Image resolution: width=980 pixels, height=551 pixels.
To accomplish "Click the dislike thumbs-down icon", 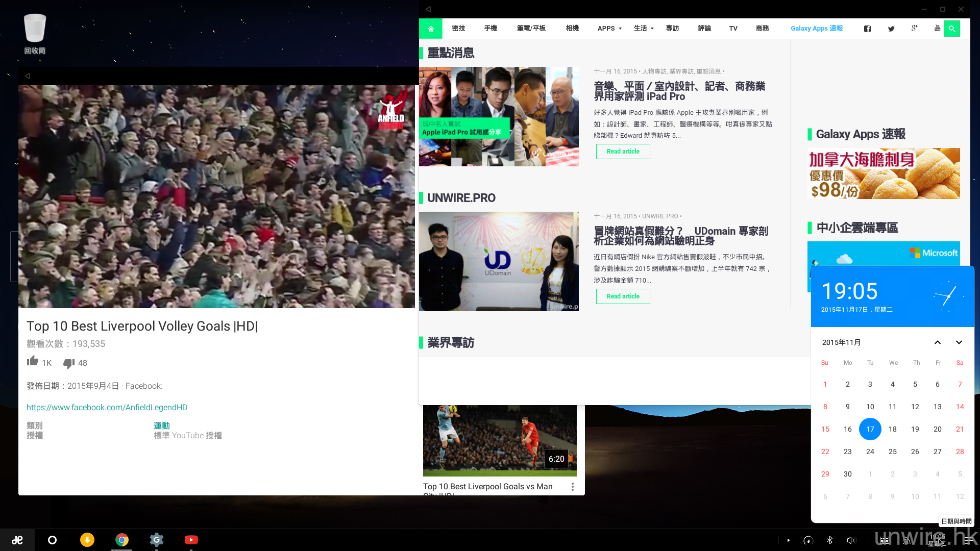I will pyautogui.click(x=68, y=363).
